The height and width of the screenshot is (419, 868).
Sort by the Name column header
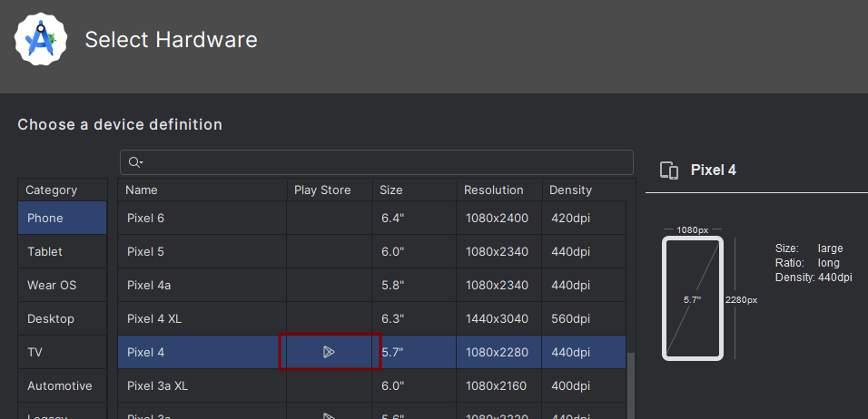point(202,190)
